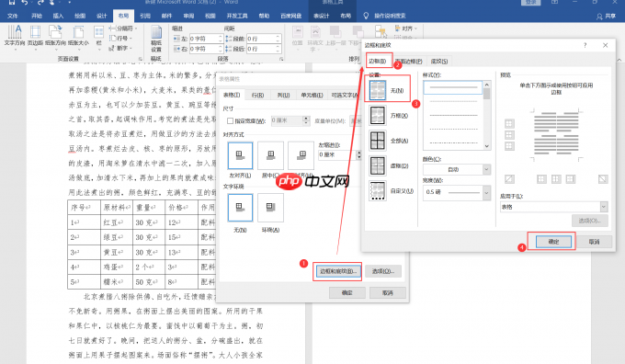Viewport: 625px width, 364px height.
Task: Toggle inside horizontal border in preview
Action: tap(509, 135)
